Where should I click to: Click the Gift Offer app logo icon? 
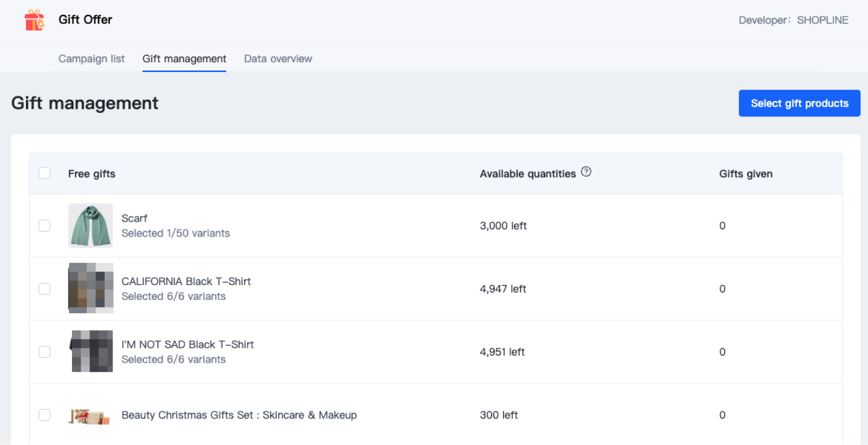coord(34,20)
